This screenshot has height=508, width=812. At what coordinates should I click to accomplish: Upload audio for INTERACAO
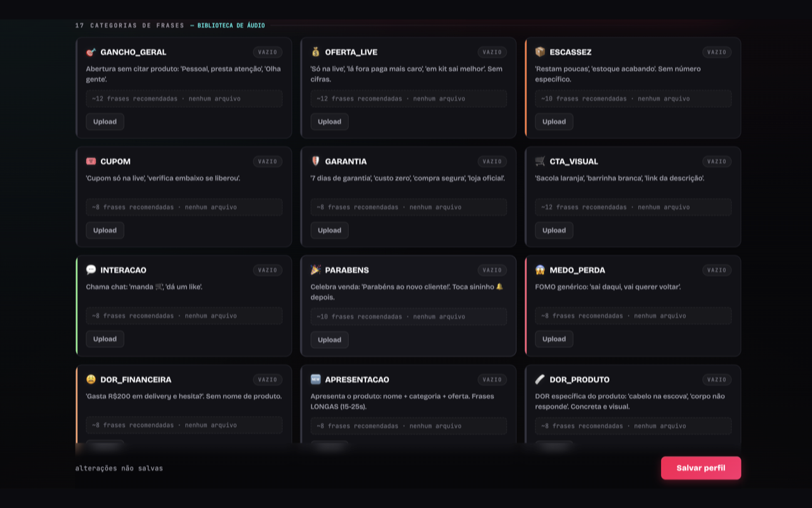pos(105,339)
